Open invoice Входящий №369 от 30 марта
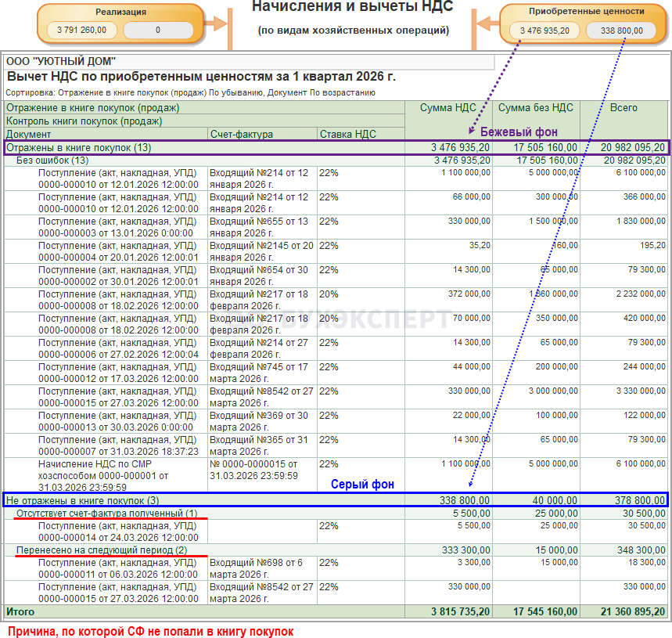The width and height of the screenshot is (672, 638). click(x=259, y=421)
